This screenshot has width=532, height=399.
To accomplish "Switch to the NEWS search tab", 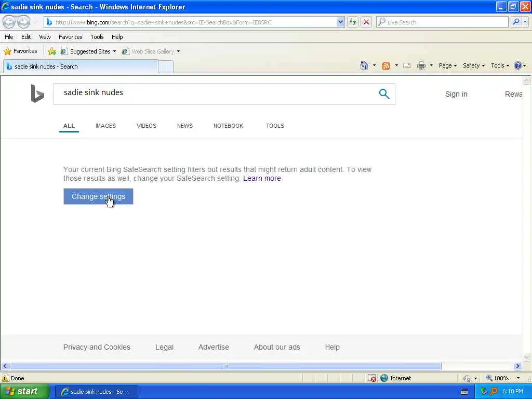I will coord(185,126).
